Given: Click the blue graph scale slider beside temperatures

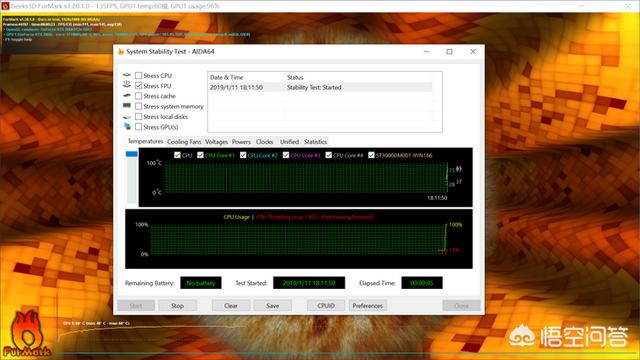Looking at the screenshot, I should [x=131, y=154].
